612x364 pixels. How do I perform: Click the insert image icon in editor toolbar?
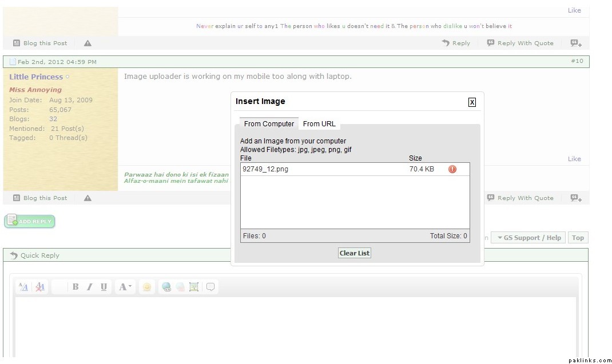[x=194, y=287]
